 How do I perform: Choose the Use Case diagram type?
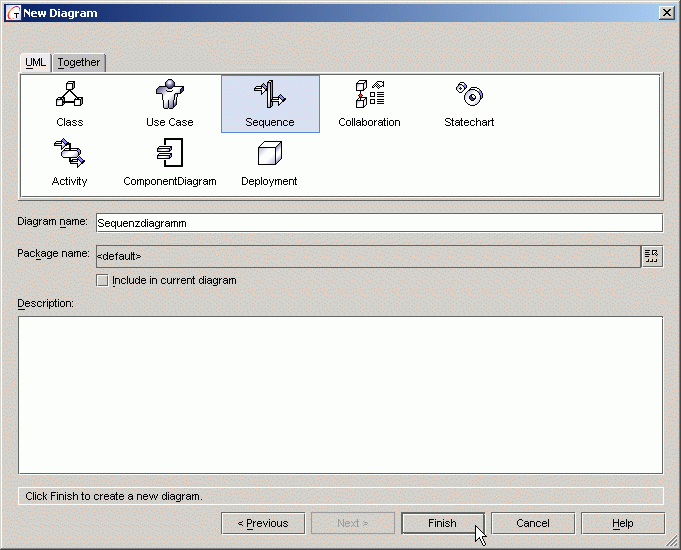coord(169,96)
